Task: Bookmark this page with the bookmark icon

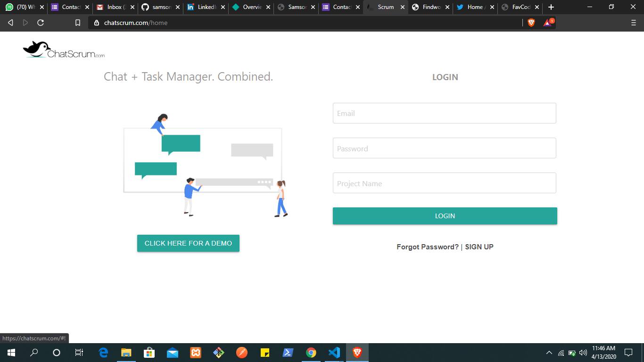Action: coord(78,23)
